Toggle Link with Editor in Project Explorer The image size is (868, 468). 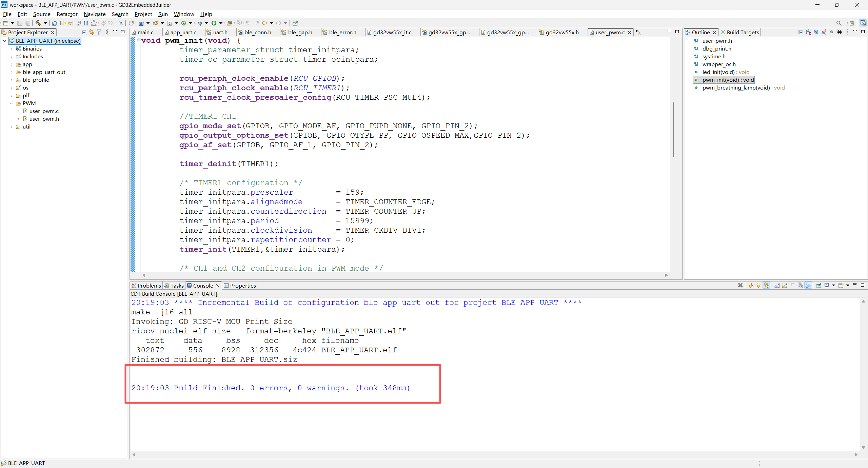point(92,32)
